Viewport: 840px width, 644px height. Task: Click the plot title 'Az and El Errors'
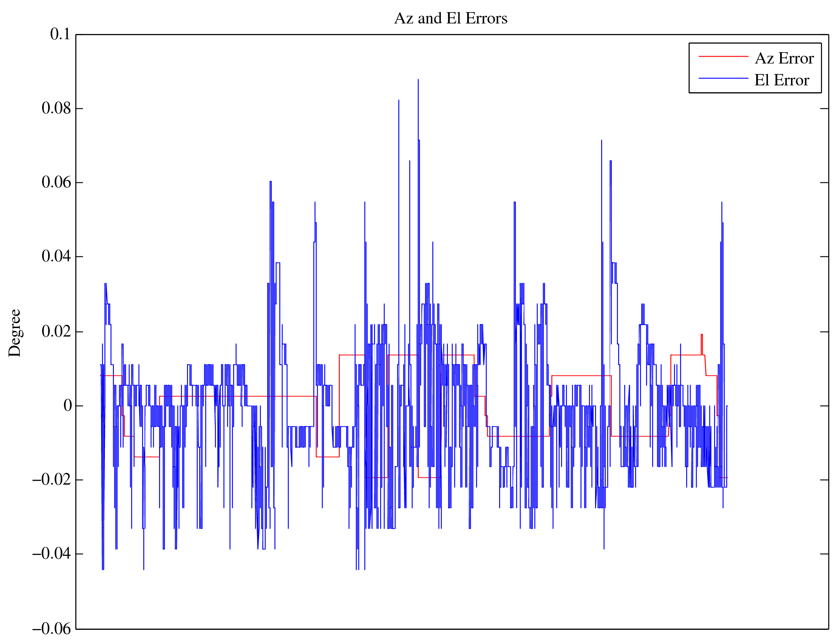click(450, 19)
